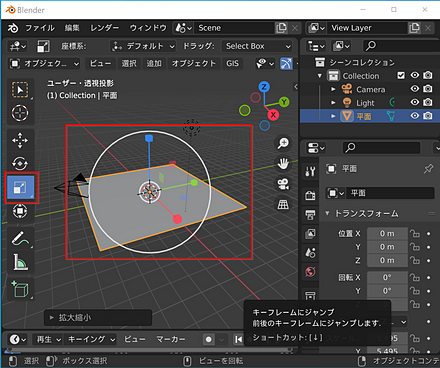The height and width of the screenshot is (368, 440).
Task: Open the object mode dropdown
Action: pos(44,63)
